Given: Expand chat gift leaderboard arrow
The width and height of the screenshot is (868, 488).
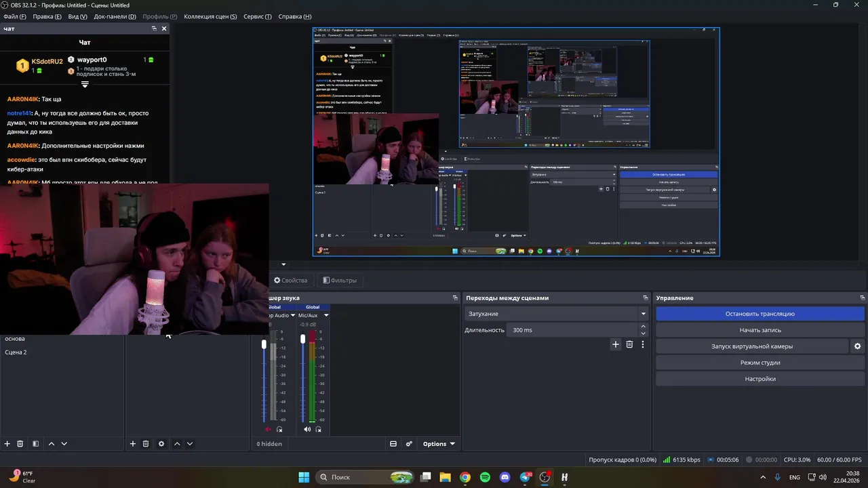Looking at the screenshot, I should (85, 85).
